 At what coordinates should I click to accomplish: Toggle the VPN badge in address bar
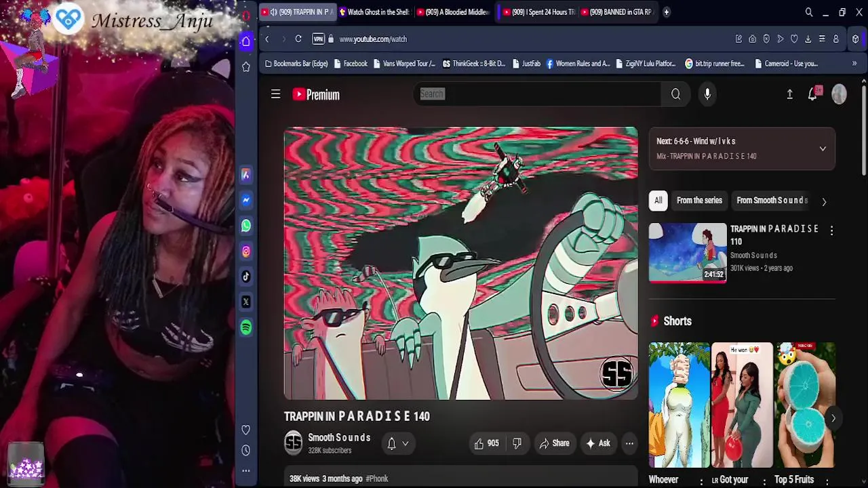point(318,39)
